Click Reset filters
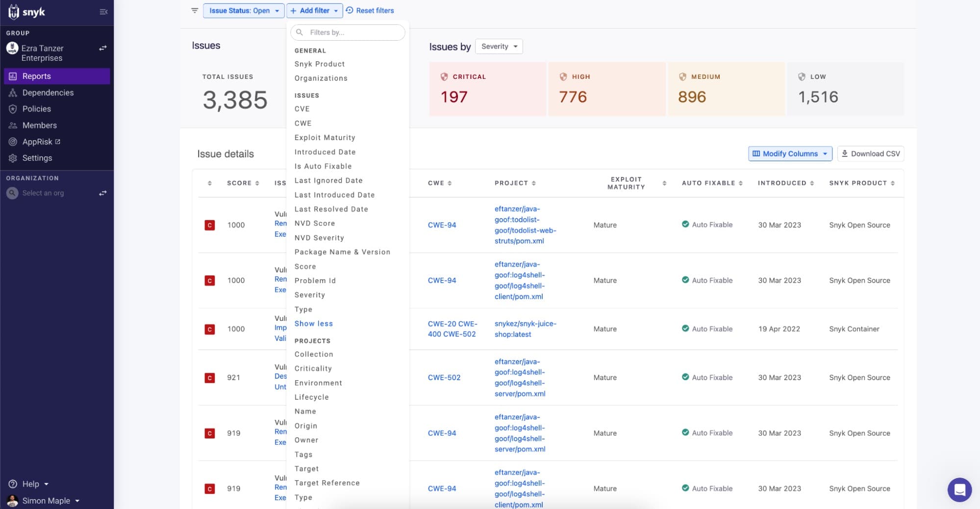The image size is (980, 509). 370,10
